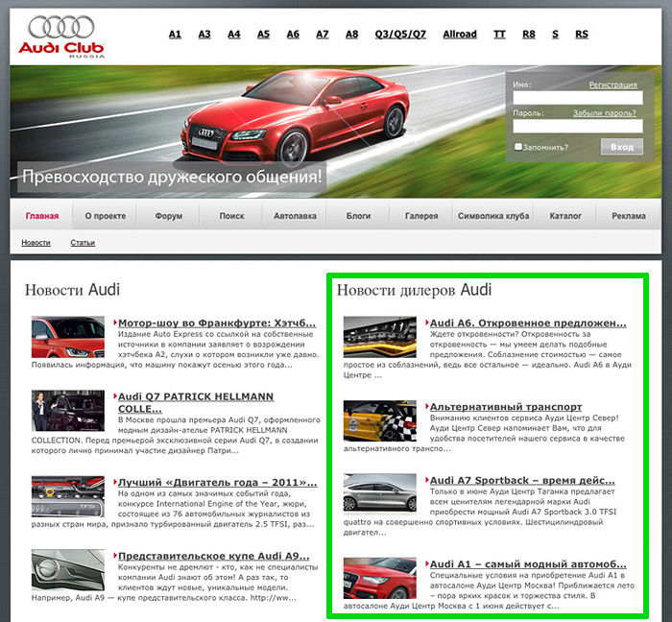Open the Реклама menu tab

coord(629,216)
